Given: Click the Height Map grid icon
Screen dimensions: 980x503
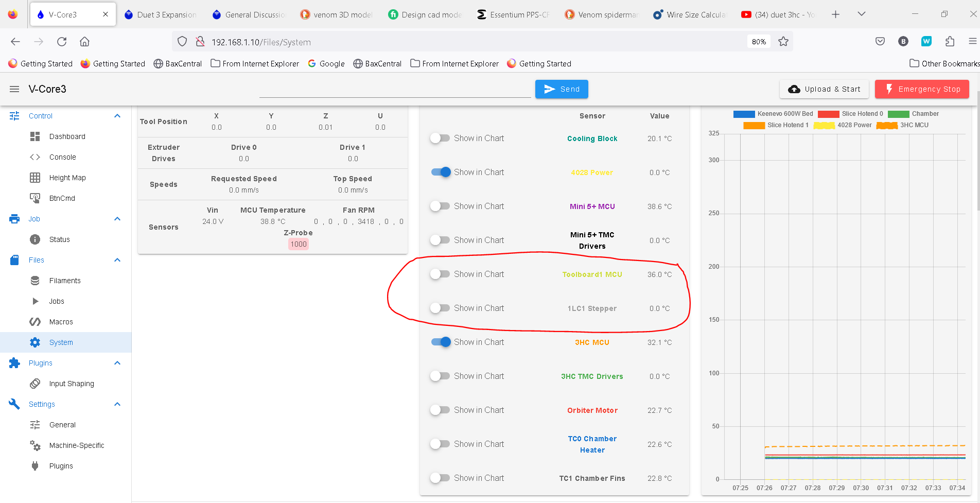Looking at the screenshot, I should coord(35,178).
